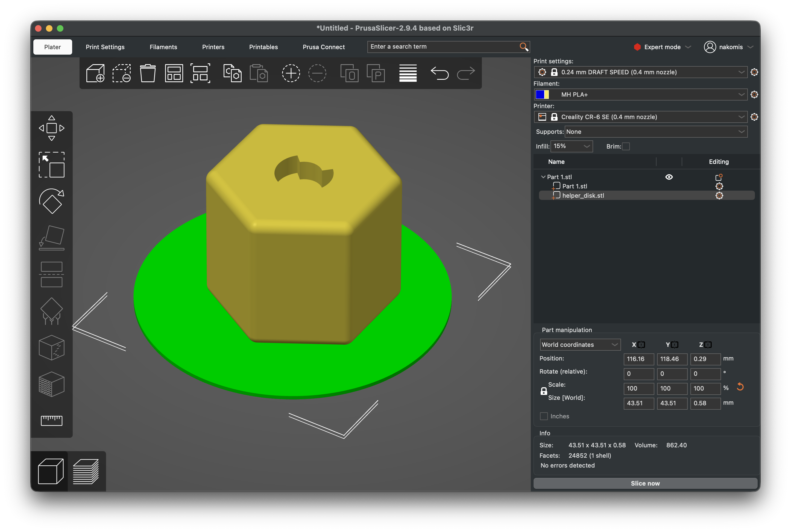Switch to the layers preview view
The image size is (791, 532).
pos(86,471)
